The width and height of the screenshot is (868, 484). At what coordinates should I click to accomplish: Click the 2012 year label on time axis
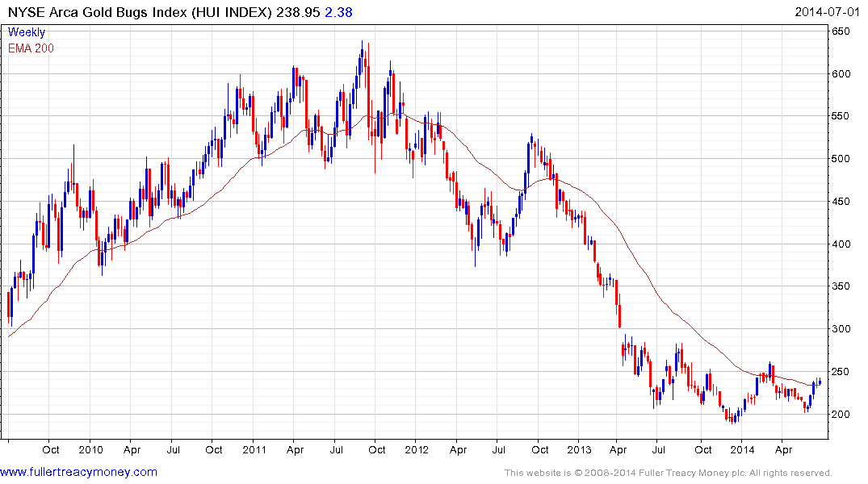pyautogui.click(x=417, y=449)
